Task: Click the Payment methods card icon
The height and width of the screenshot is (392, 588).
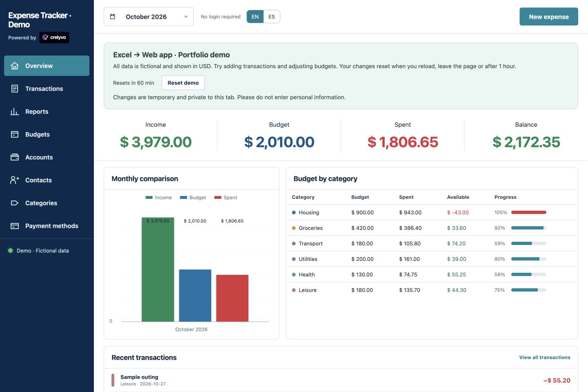Action: [x=15, y=226]
